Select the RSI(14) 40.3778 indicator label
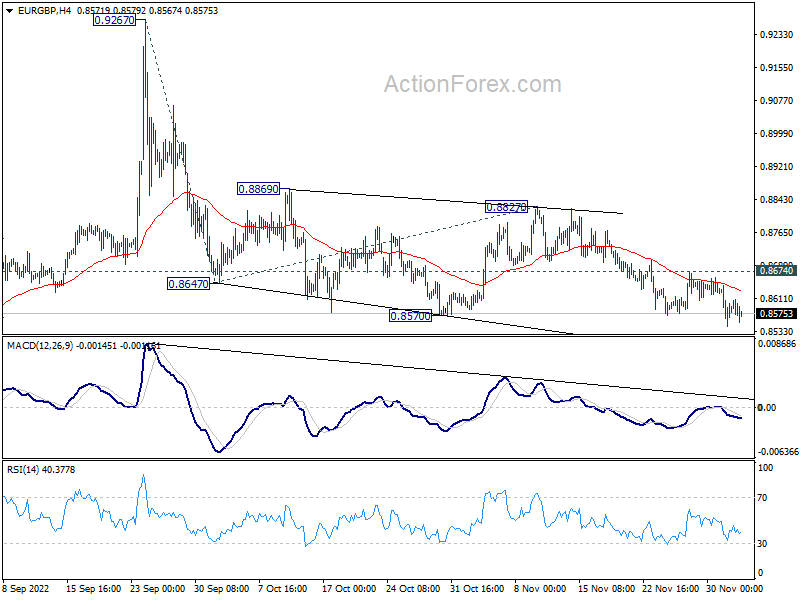This screenshot has width=800, height=600. click(41, 469)
